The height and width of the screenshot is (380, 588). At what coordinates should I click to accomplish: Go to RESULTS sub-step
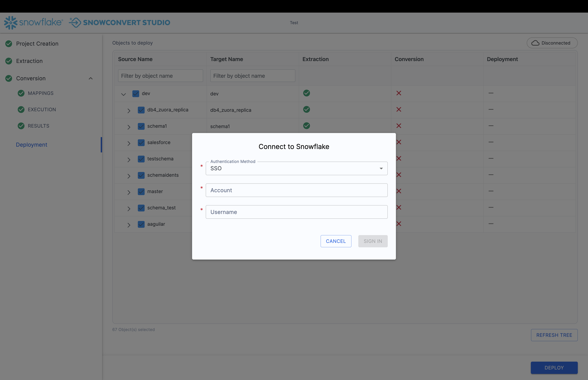pyautogui.click(x=38, y=126)
